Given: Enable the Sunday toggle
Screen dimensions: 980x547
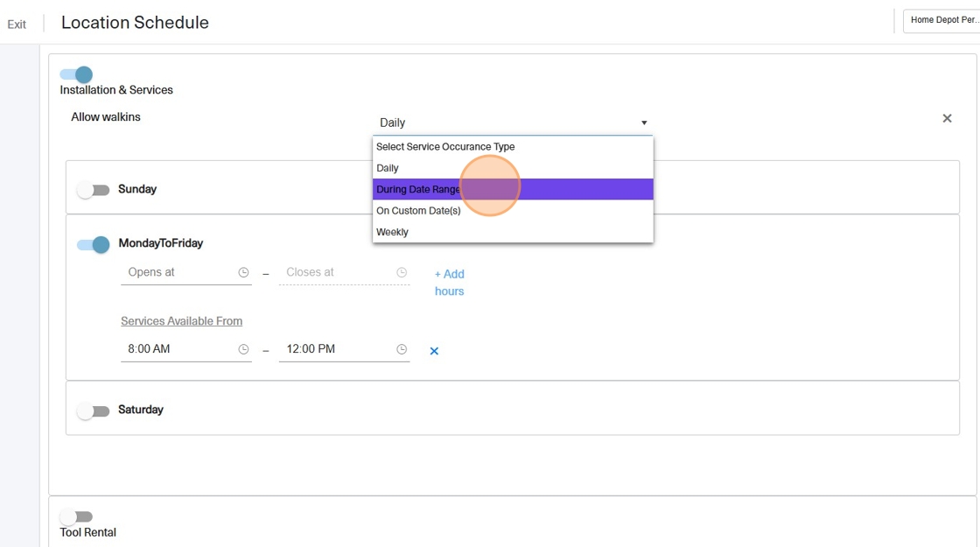Looking at the screenshot, I should coord(93,190).
